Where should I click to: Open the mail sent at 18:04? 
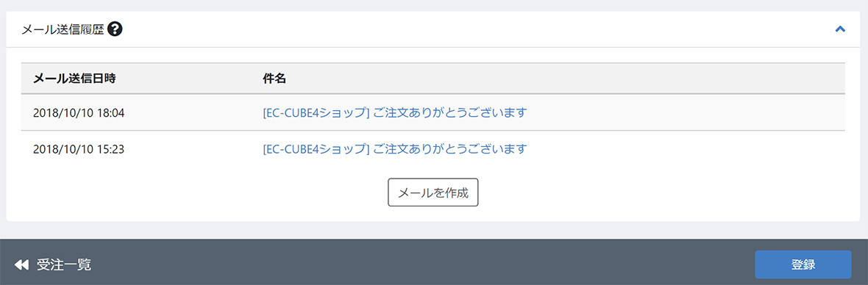click(394, 112)
